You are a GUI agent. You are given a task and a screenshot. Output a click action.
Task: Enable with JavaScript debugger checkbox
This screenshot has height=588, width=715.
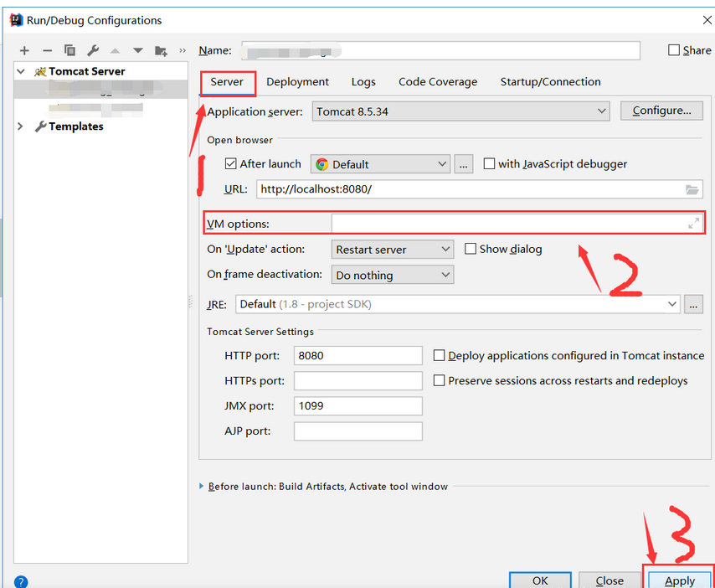(x=489, y=164)
